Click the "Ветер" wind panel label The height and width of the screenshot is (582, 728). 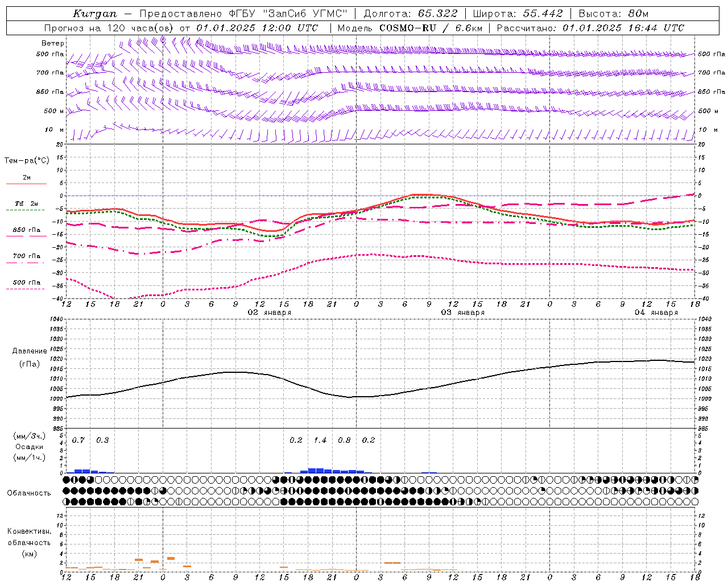pyautogui.click(x=53, y=43)
